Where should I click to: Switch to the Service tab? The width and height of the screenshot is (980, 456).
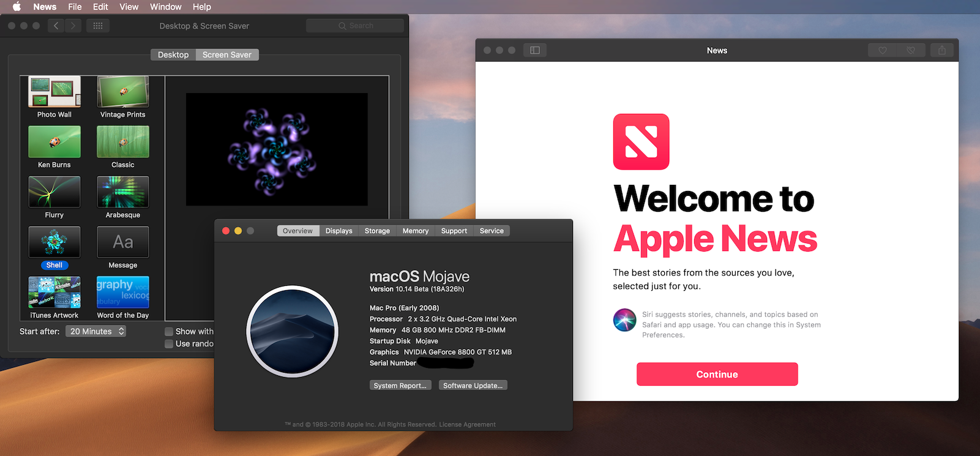pos(492,231)
